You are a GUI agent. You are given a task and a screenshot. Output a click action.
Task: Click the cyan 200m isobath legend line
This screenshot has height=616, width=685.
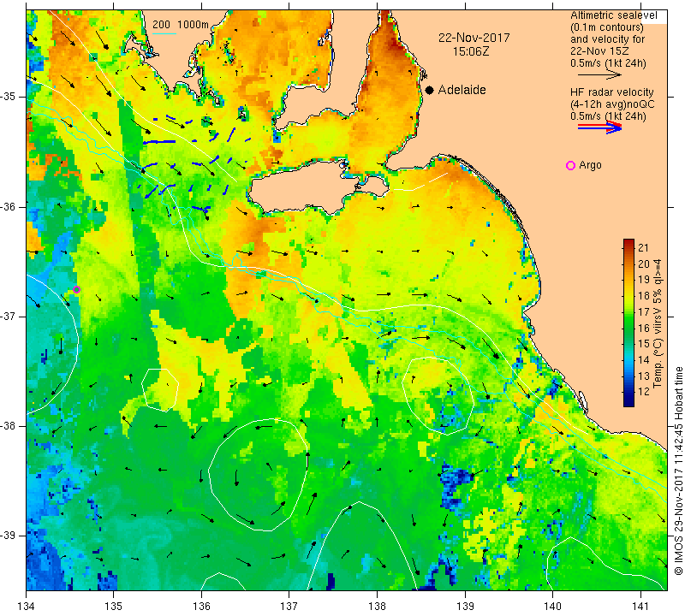(x=164, y=33)
